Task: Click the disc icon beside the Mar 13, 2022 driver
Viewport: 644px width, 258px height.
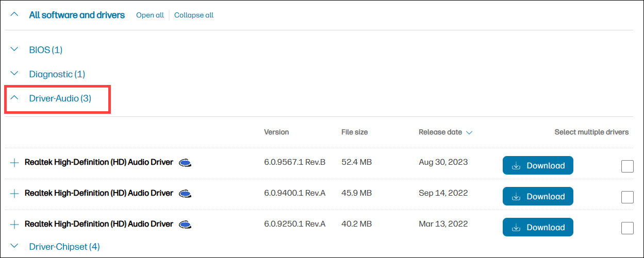Action: [x=186, y=225]
